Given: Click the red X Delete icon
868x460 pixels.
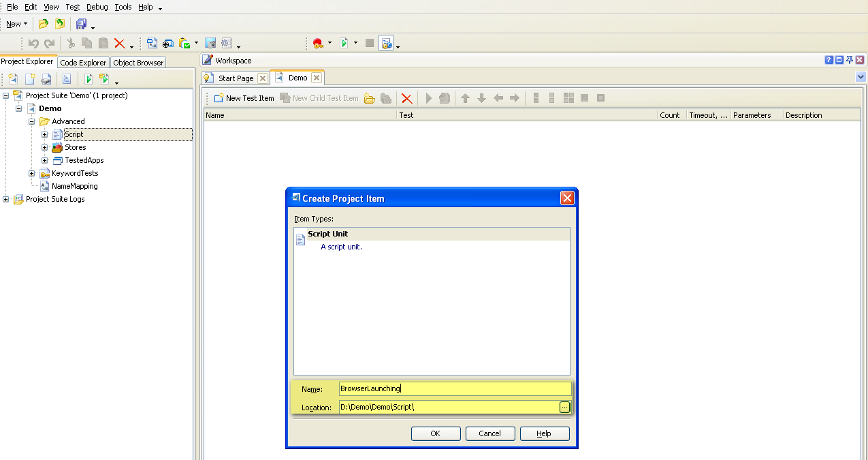Looking at the screenshot, I should coord(121,42).
